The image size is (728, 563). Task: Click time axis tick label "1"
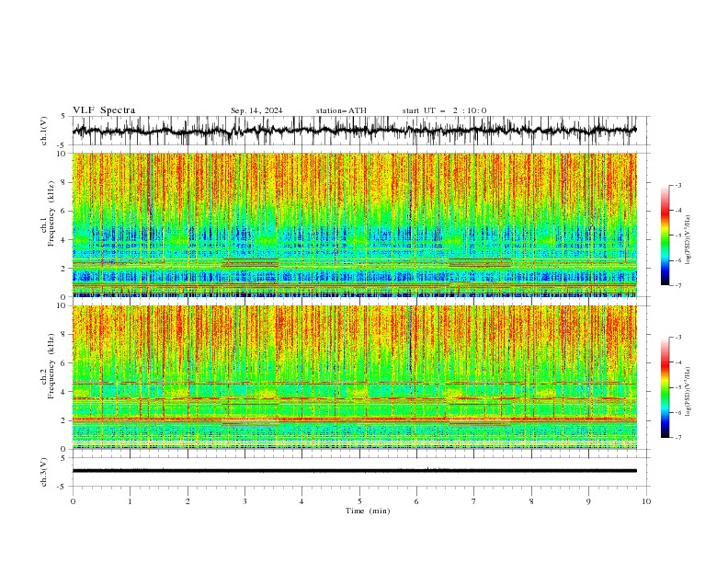click(130, 501)
